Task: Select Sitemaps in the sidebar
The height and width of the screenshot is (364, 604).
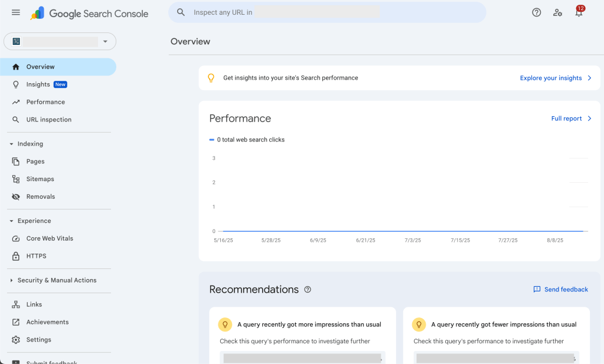Action: [40, 179]
